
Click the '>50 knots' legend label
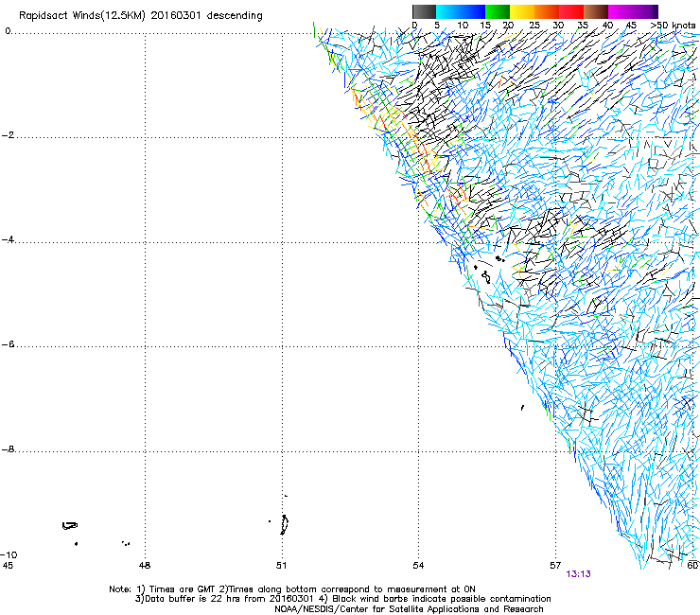tap(673, 26)
